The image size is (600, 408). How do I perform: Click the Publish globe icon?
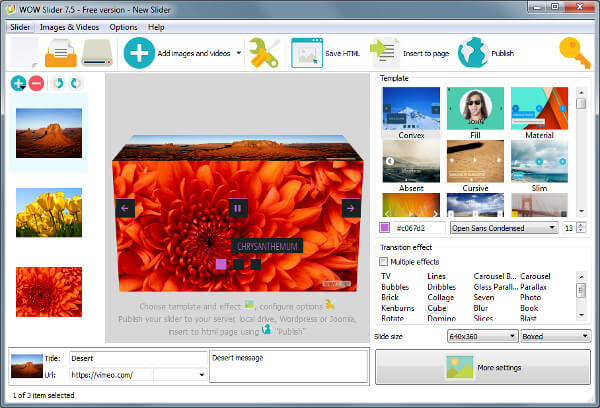(472, 53)
